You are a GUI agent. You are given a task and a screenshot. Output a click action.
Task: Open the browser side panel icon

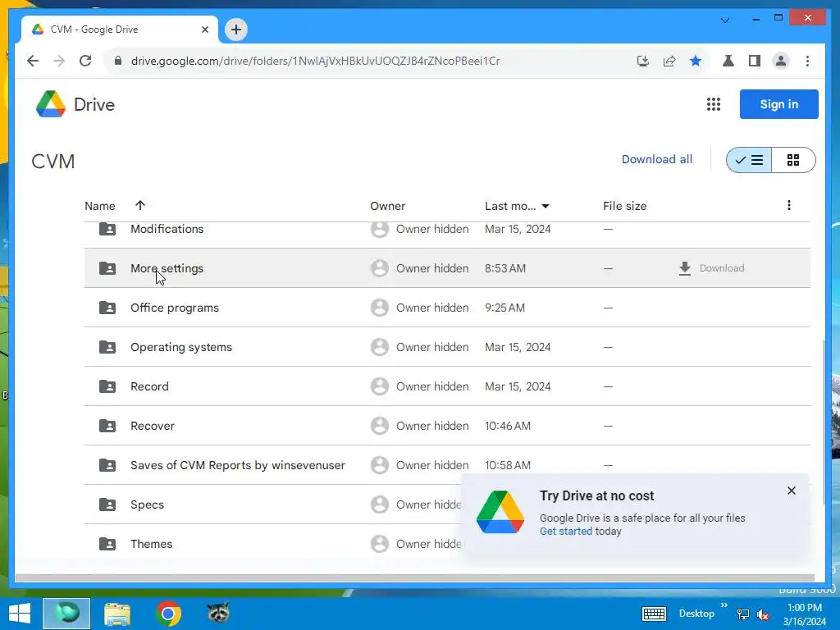click(755, 61)
